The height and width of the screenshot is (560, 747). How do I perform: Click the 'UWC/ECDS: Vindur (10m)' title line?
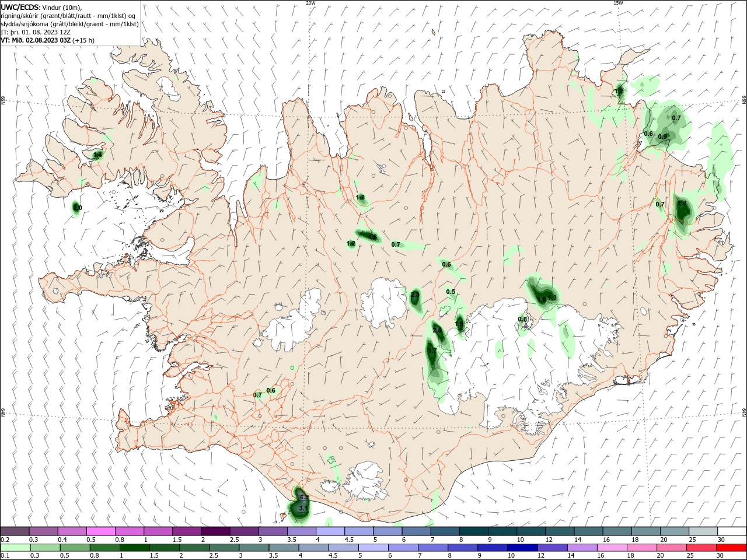[42, 7]
